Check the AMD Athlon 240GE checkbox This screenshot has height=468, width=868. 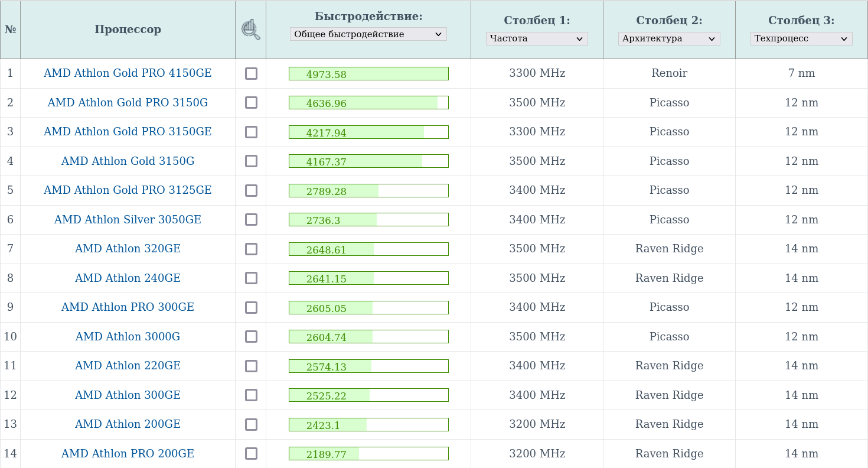tap(251, 278)
